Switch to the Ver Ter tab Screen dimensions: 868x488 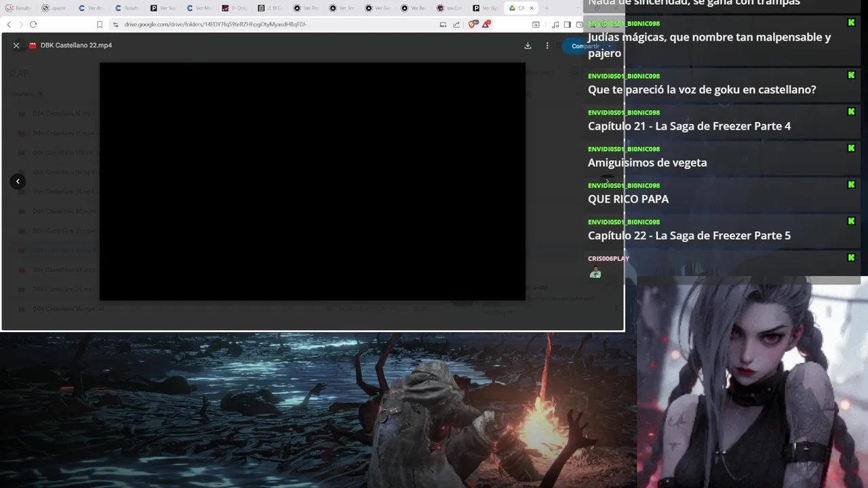point(343,8)
